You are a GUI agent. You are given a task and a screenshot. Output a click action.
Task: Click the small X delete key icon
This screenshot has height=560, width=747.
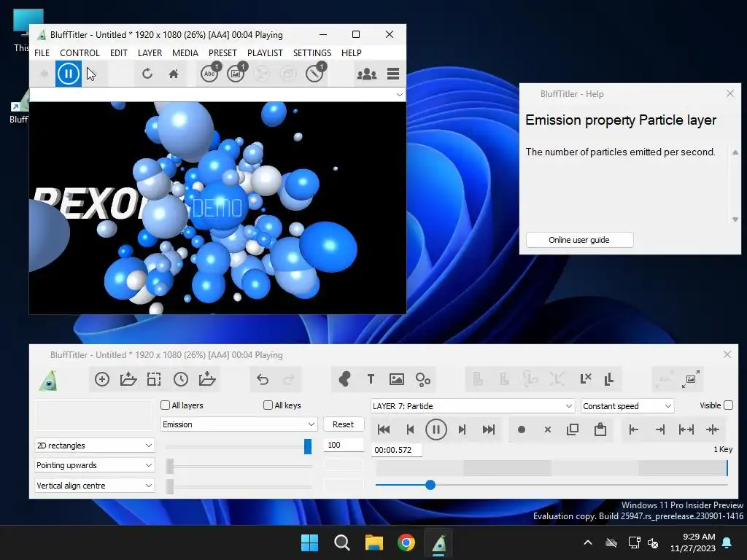(x=548, y=429)
